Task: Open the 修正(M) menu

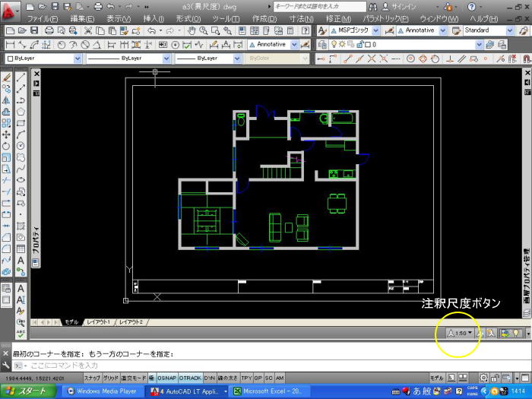Action: (x=338, y=19)
